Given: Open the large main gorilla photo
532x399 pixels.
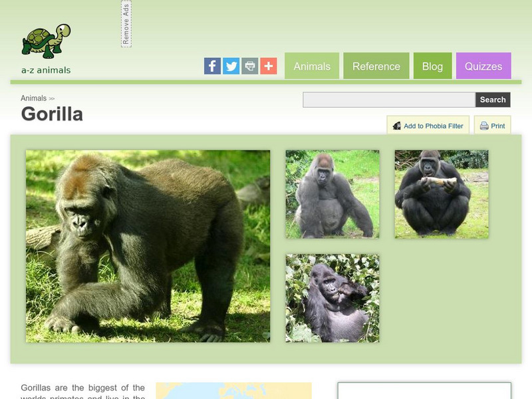Looking at the screenshot, I should click(x=148, y=246).
